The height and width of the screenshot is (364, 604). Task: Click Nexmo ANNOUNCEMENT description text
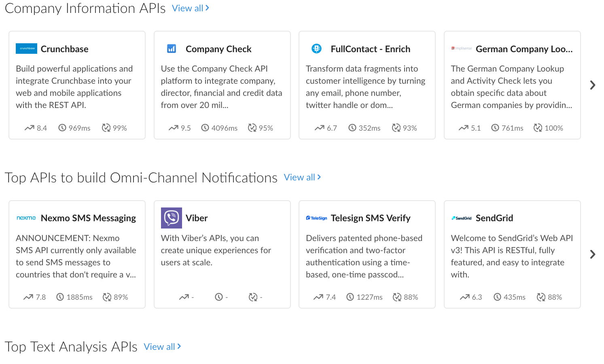76,256
